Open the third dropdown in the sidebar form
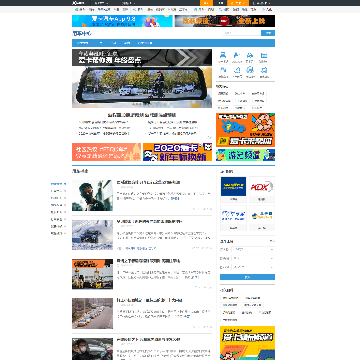Image resolution: width=360 pixels, height=360 pixels. [253, 267]
